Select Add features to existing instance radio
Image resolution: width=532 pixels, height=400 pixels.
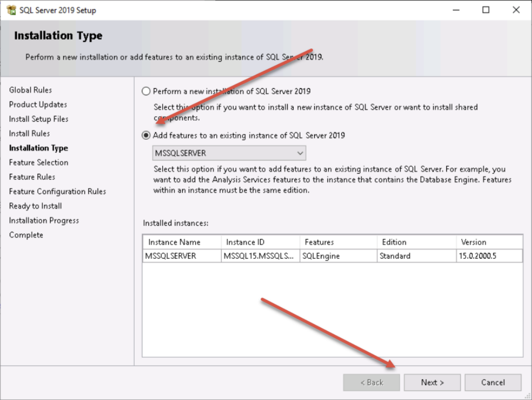click(x=146, y=135)
